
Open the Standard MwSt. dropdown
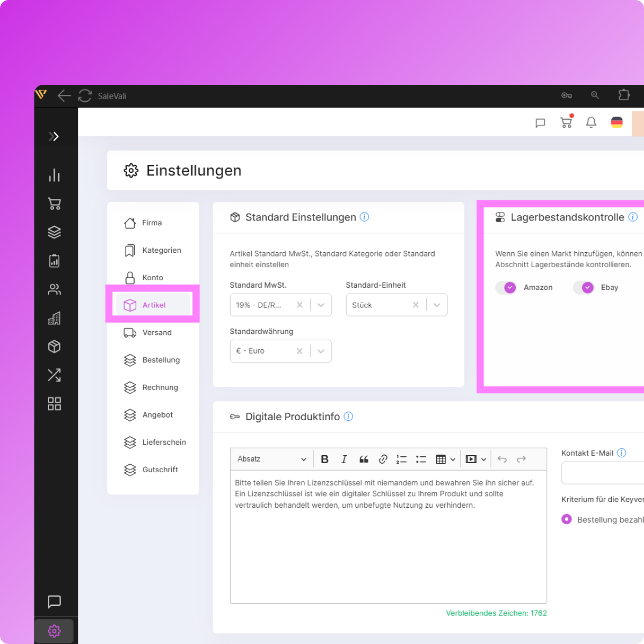321,305
